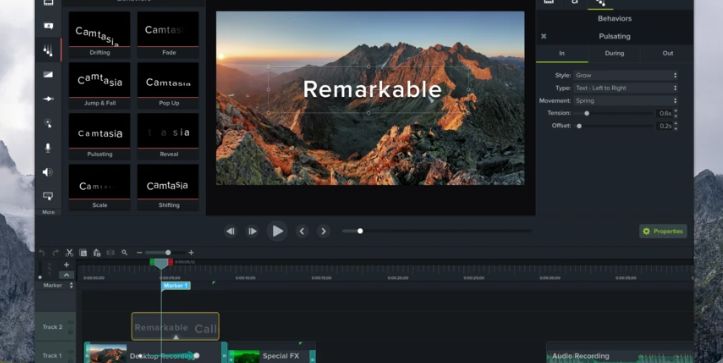Open the Style dropdown showing Grow
The image size is (723, 363).
[626, 75]
